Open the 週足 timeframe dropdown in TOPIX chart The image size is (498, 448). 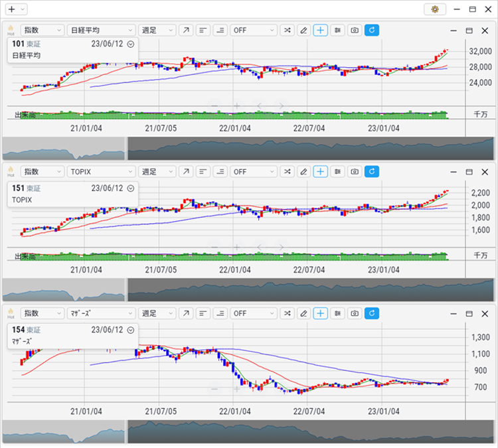[x=157, y=172]
